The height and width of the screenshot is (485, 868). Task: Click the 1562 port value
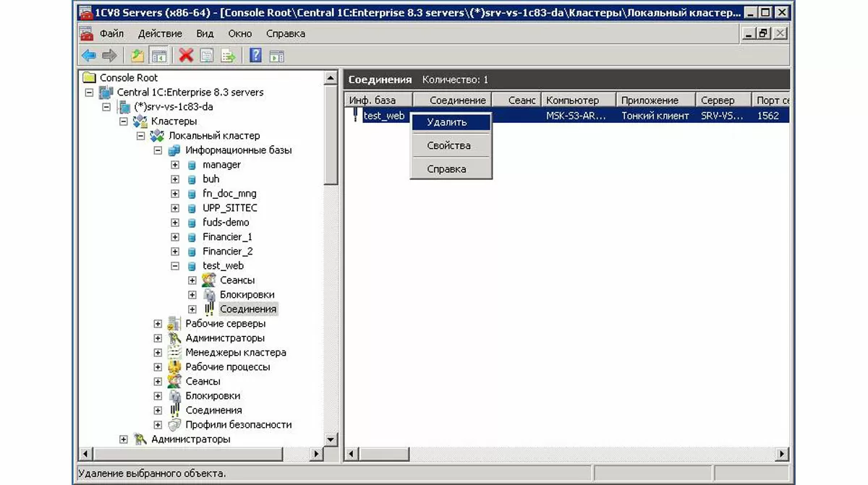point(768,115)
